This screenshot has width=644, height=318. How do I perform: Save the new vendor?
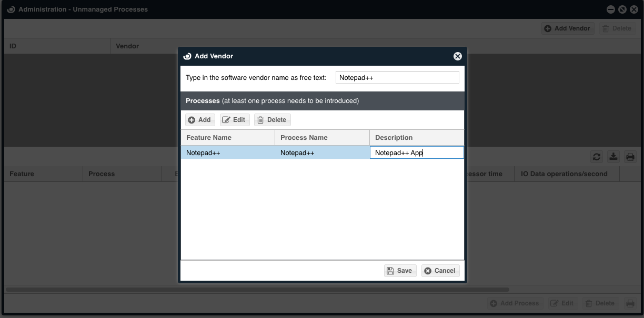400,271
